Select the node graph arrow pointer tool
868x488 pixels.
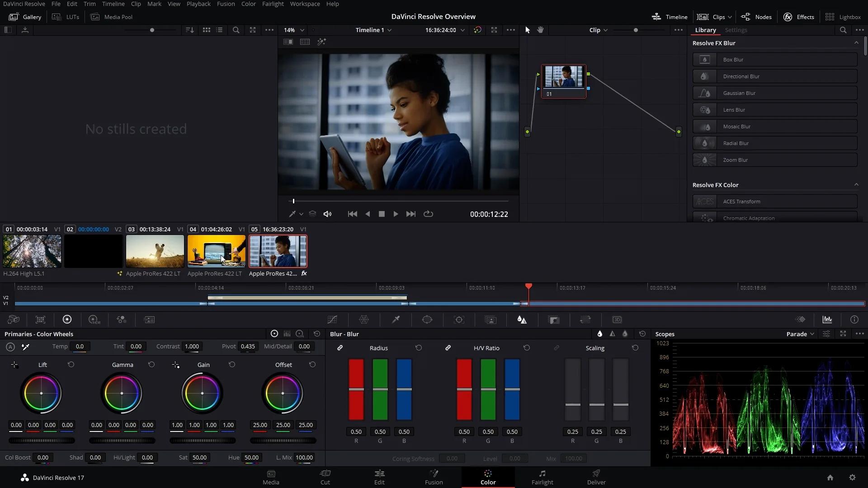[x=527, y=30]
